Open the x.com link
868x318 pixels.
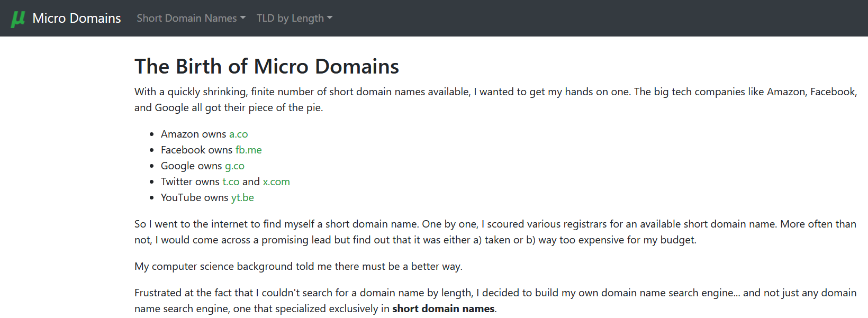[x=276, y=182]
